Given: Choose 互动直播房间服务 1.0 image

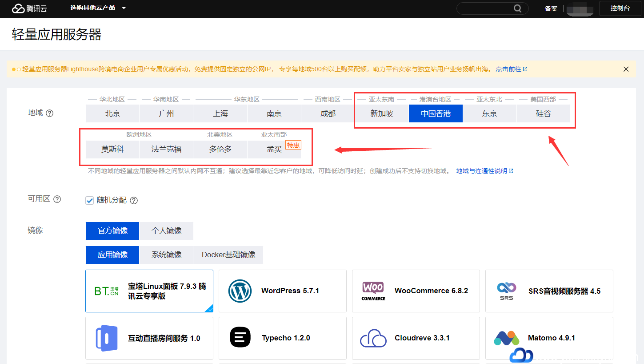Looking at the screenshot, I should click(x=149, y=338).
